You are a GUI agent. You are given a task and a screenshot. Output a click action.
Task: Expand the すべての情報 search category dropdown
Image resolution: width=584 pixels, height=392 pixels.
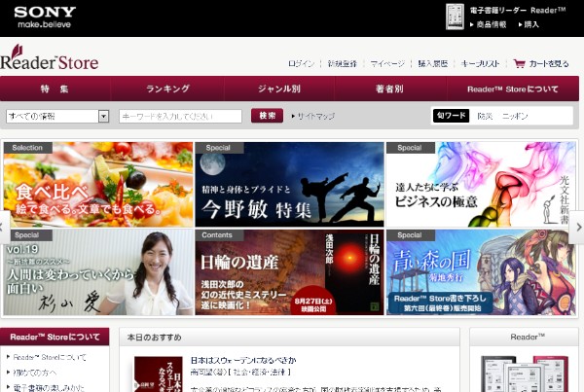[x=57, y=116]
